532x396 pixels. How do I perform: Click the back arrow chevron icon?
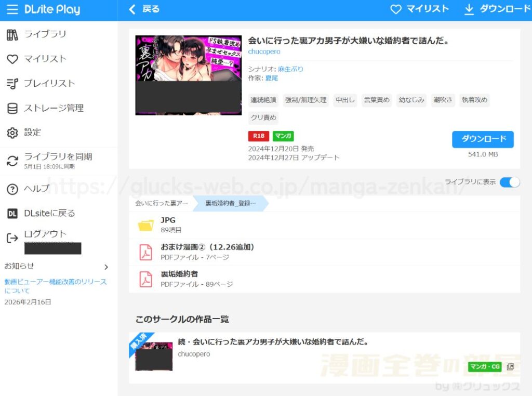tap(132, 9)
